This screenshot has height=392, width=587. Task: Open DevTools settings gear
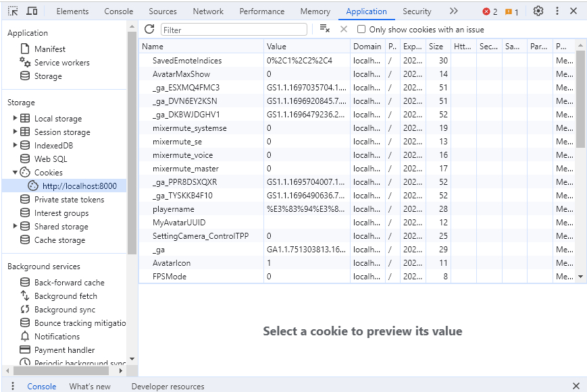click(x=538, y=11)
